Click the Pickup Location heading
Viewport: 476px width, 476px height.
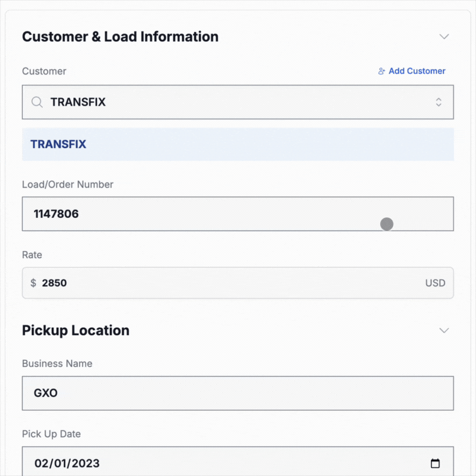(76, 331)
